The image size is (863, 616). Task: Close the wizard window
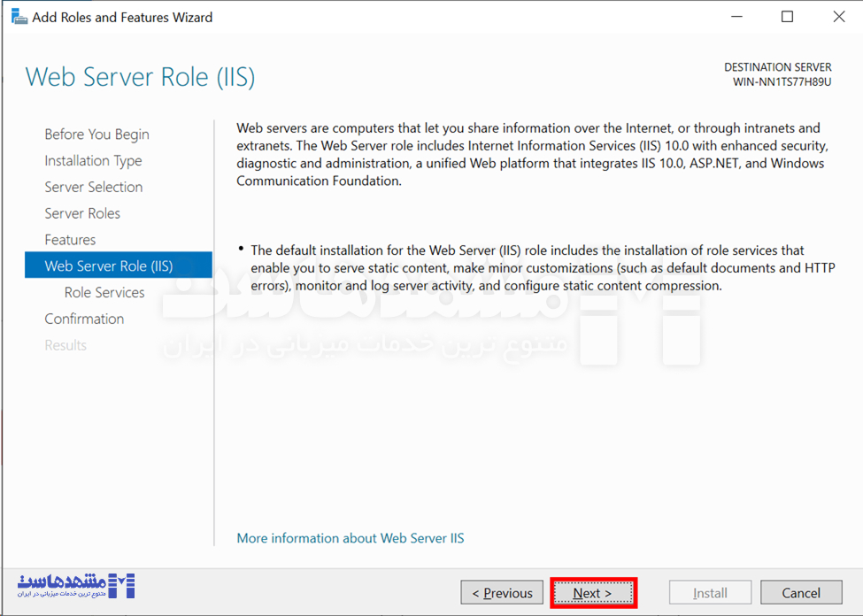click(x=839, y=17)
